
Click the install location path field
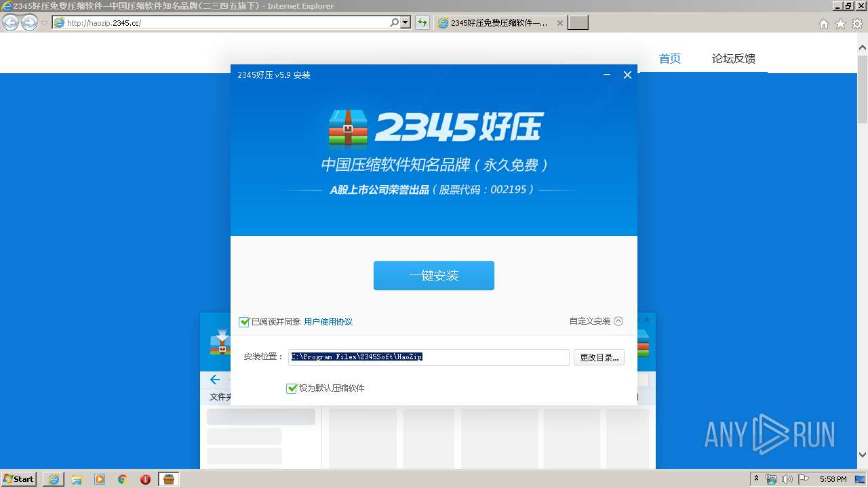click(429, 357)
